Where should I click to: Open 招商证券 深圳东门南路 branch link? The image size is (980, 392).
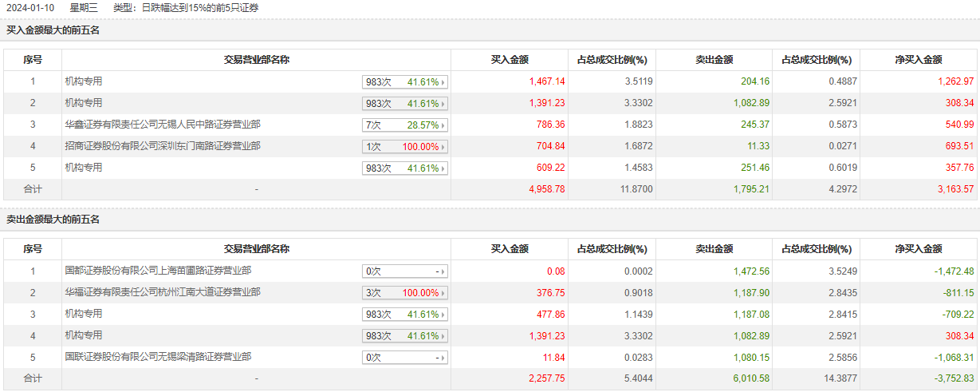tap(162, 146)
